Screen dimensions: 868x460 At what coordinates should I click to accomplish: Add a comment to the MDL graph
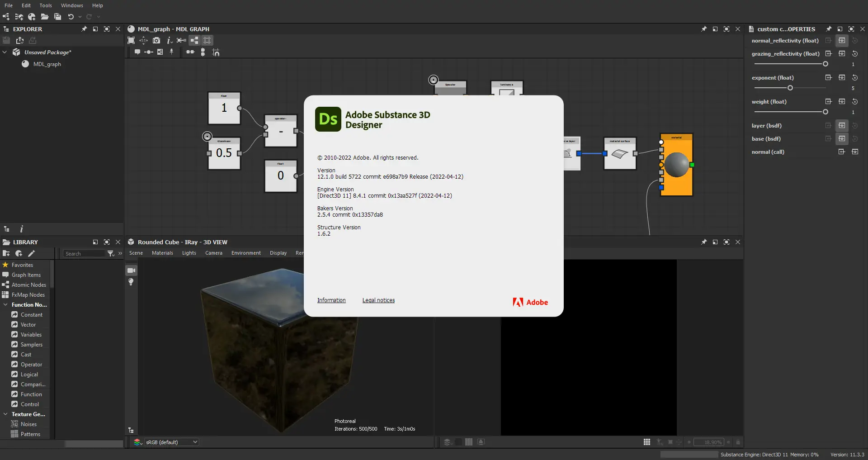[x=137, y=52]
